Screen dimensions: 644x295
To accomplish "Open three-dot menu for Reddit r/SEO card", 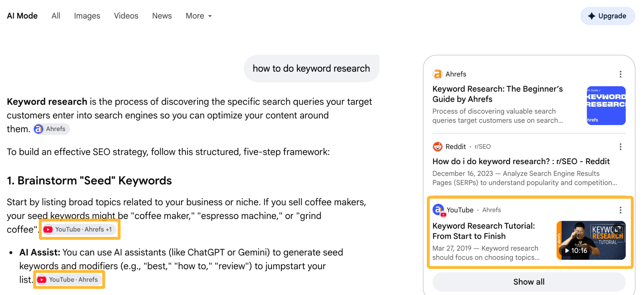I will point(620,147).
